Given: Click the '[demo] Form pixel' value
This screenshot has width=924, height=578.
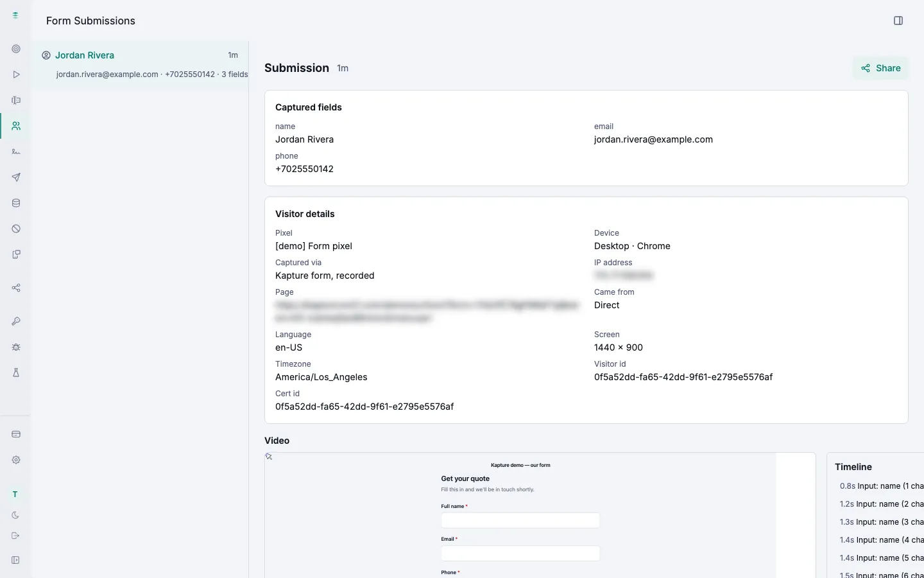Looking at the screenshot, I should point(314,246).
